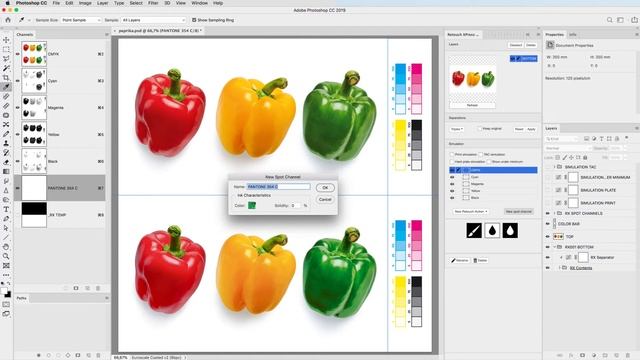Screen dimensions: 640x360
Task: Select the Clone Stamp tool
Action: pos(6,143)
